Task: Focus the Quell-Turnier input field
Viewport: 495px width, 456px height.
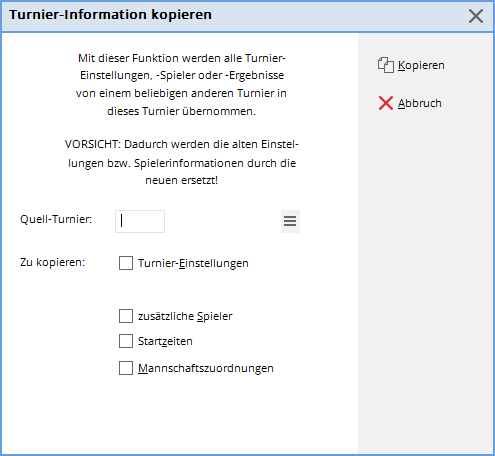Action: pyautogui.click(x=140, y=221)
